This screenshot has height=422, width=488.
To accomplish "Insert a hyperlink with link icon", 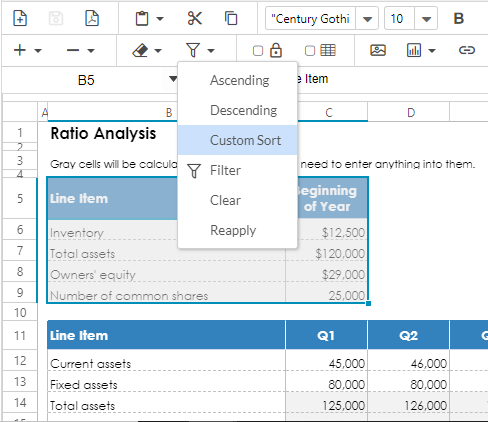I will tap(467, 50).
